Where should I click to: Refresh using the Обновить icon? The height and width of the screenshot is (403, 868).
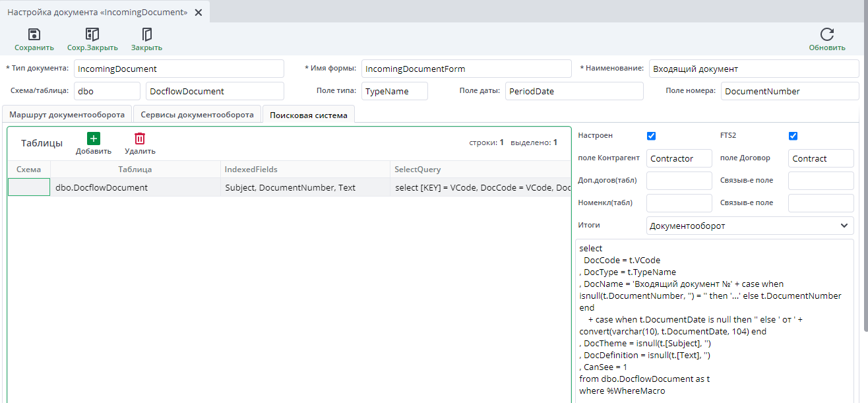pyautogui.click(x=826, y=35)
